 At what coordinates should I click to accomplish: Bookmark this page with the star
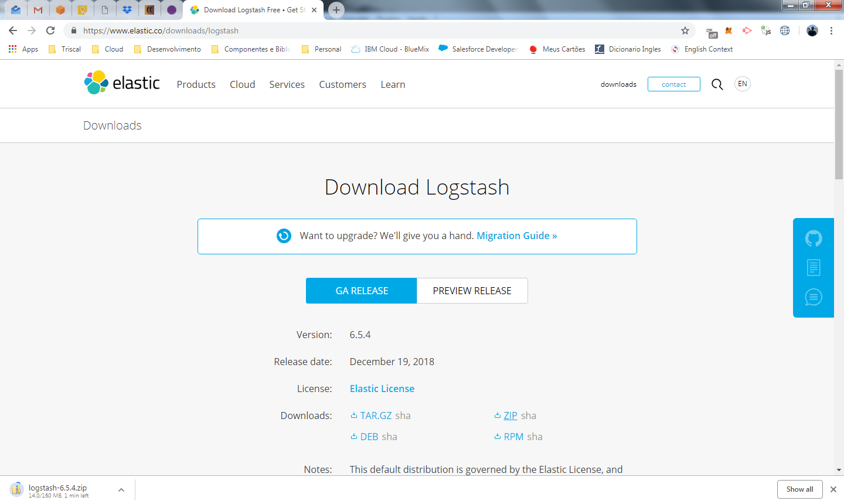[x=685, y=30]
